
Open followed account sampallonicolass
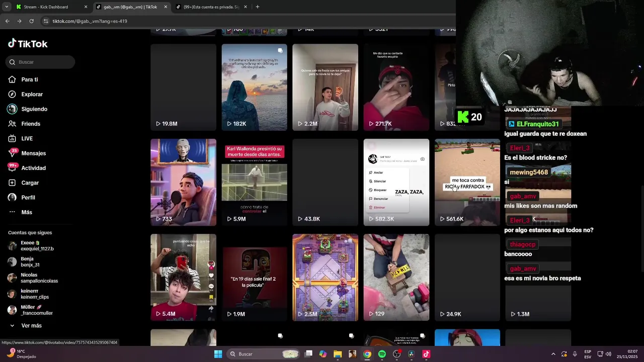coord(33,278)
